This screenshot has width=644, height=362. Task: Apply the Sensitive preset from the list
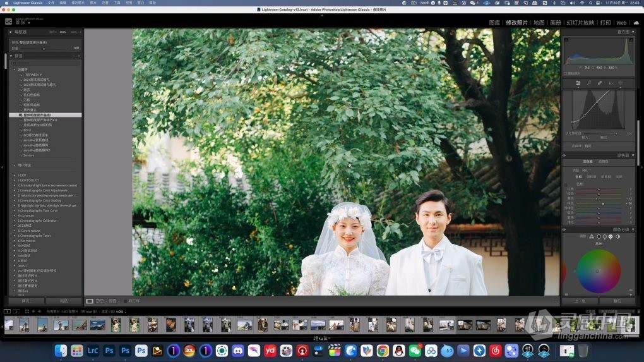click(29, 155)
